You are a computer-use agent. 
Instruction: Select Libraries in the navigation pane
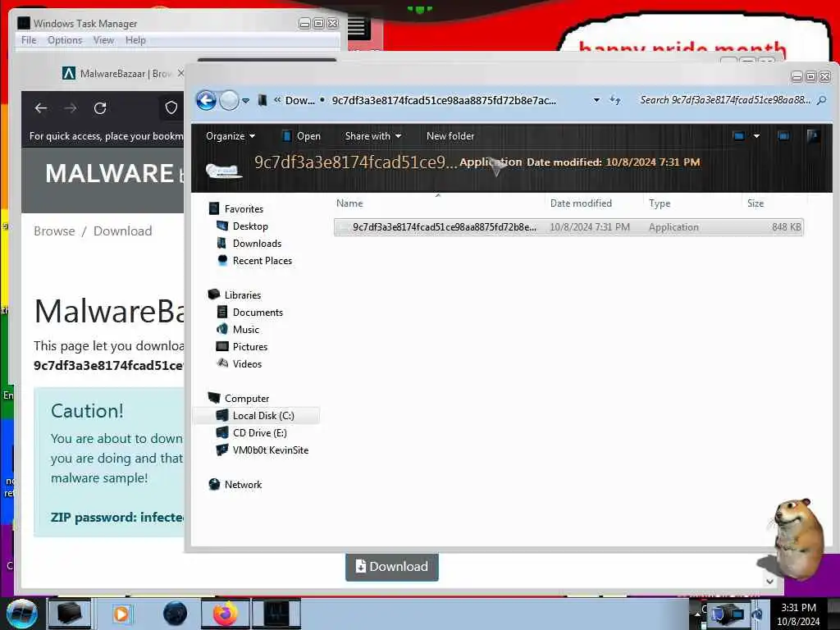click(235, 295)
